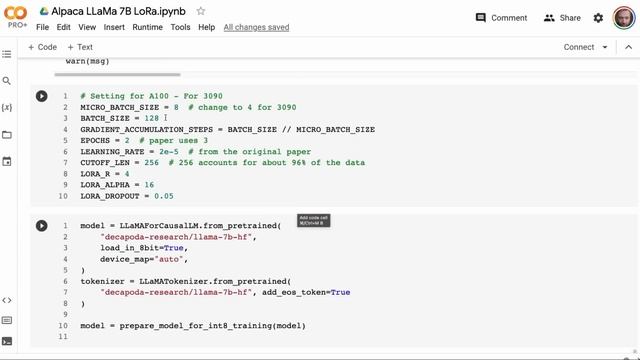The width and height of the screenshot is (640, 360).
Task: Open the Colab home logo
Action: click(16, 13)
